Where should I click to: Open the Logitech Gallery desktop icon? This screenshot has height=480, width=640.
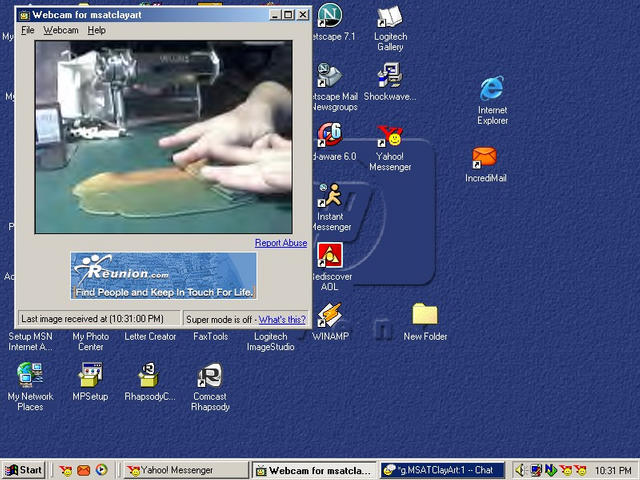(390, 17)
